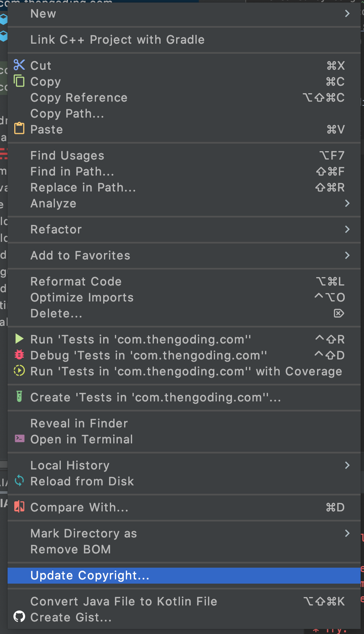Image resolution: width=364 pixels, height=634 pixels.
Task: Click the red Debug bug icon
Action: [x=19, y=355]
